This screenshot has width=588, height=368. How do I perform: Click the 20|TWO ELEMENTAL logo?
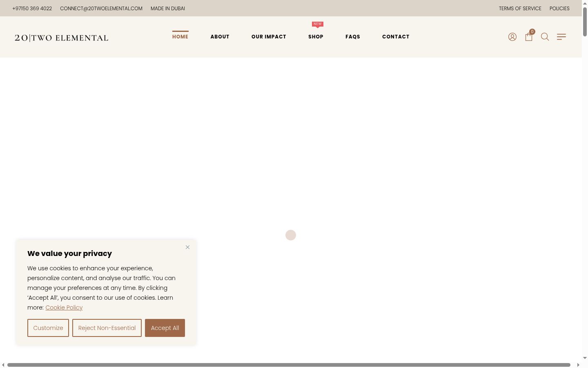[61, 38]
